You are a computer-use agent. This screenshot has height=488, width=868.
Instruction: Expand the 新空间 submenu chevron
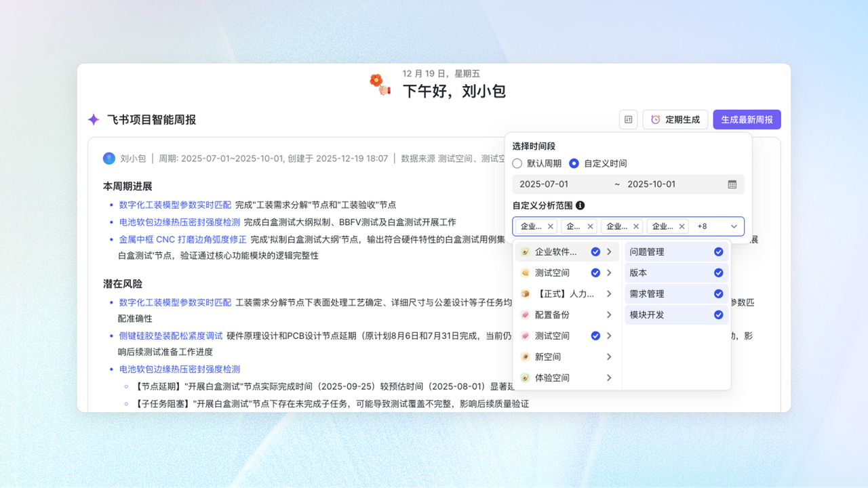pos(609,357)
